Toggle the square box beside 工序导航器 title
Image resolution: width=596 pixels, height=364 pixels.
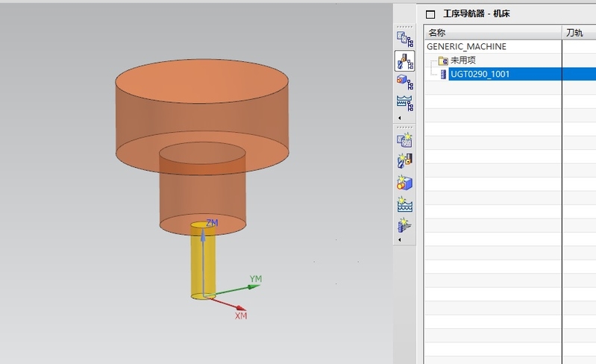pyautogui.click(x=430, y=14)
